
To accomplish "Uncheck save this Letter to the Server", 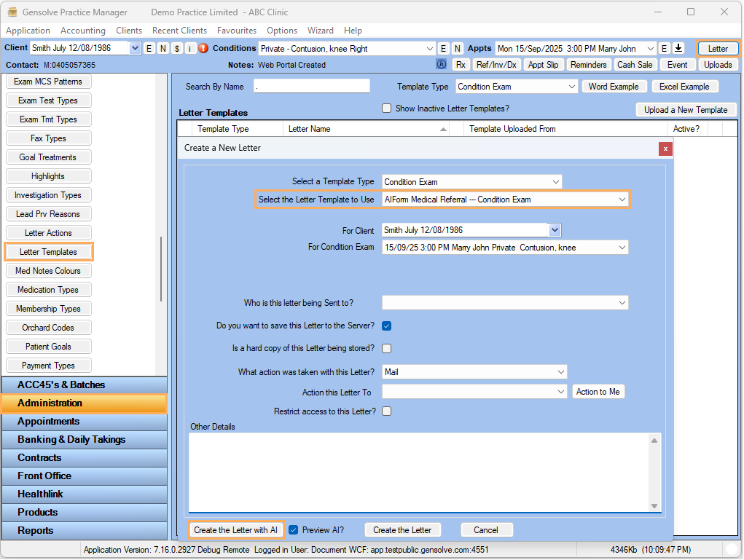I will (x=387, y=326).
